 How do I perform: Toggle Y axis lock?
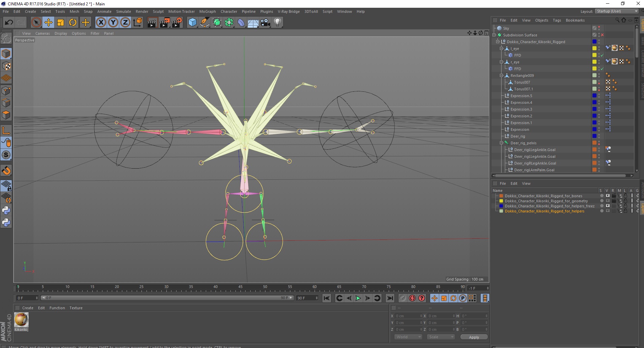(x=113, y=23)
